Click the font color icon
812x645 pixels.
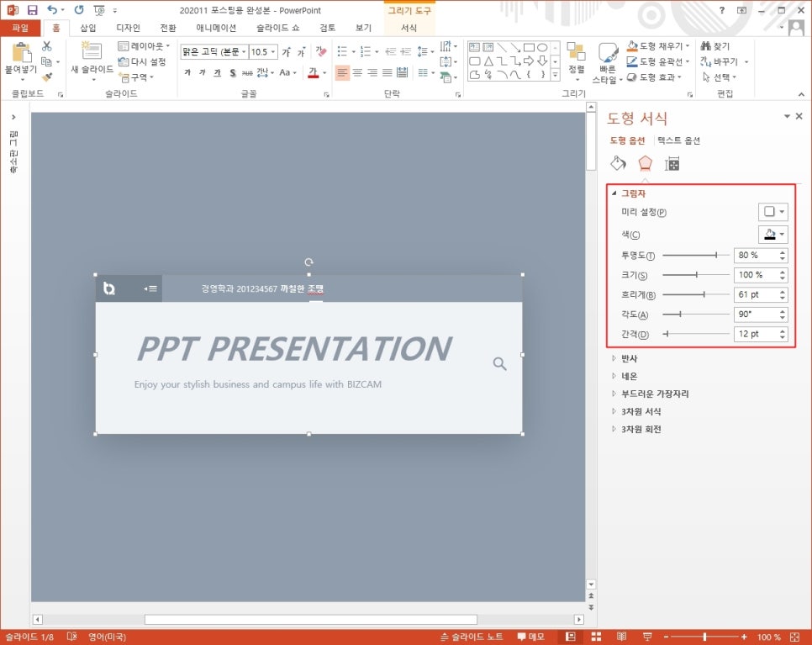[x=313, y=72]
